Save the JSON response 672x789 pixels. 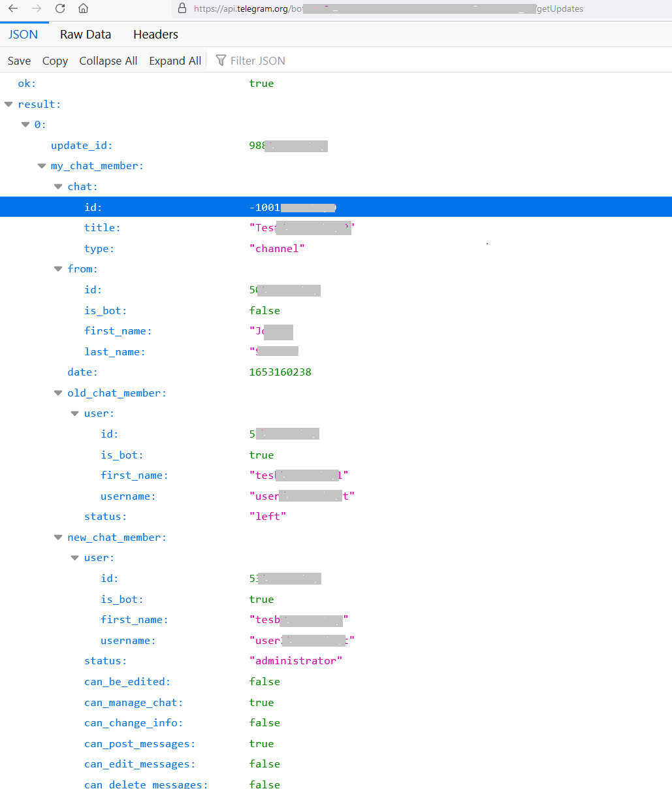point(19,61)
